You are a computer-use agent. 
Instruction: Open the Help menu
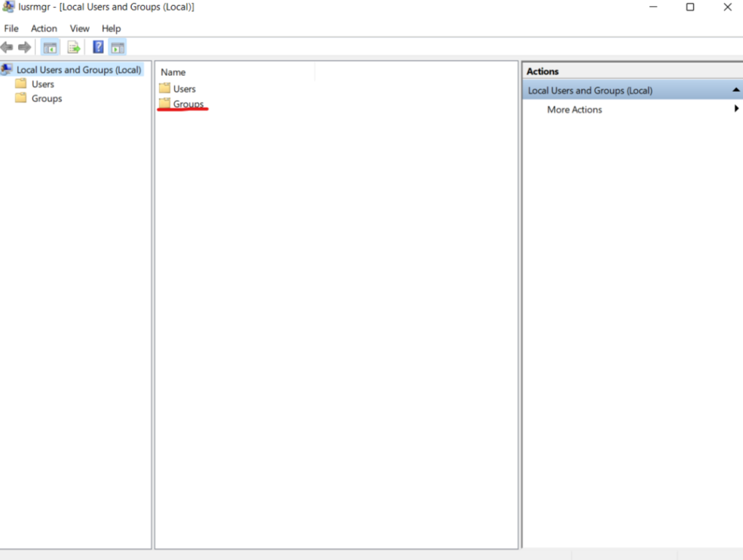tap(111, 28)
